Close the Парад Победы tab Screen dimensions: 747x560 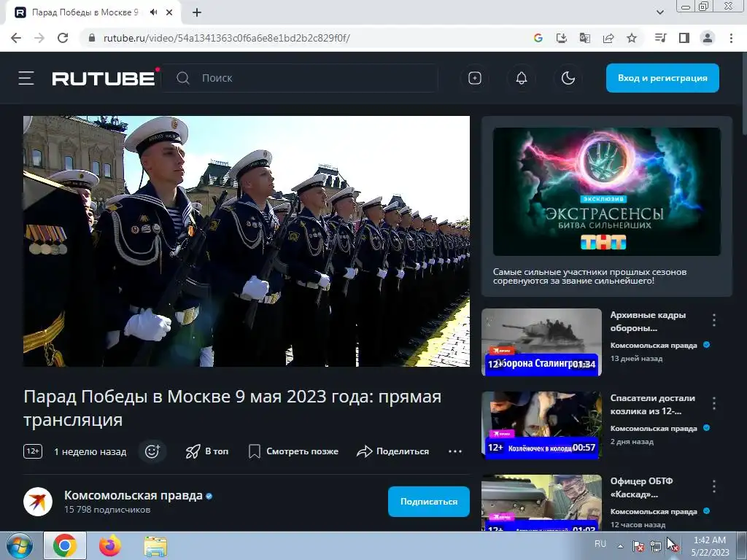pos(169,12)
